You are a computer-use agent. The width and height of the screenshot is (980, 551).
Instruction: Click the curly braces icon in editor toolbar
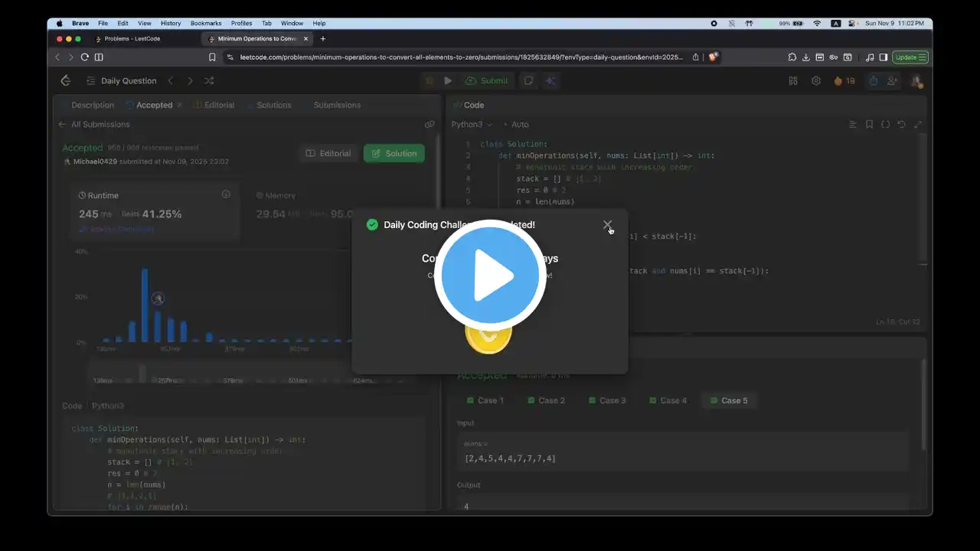tap(886, 124)
